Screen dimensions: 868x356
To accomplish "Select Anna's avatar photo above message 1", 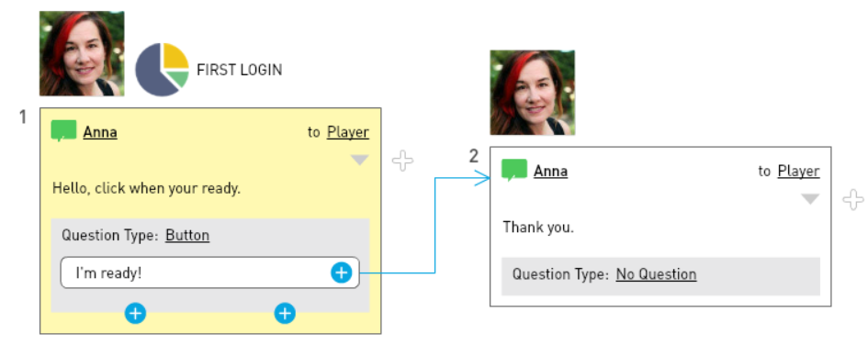I will pos(82,53).
